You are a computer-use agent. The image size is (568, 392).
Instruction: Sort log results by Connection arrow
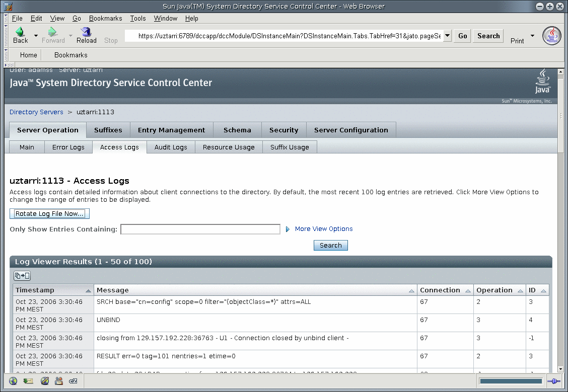tap(468, 291)
